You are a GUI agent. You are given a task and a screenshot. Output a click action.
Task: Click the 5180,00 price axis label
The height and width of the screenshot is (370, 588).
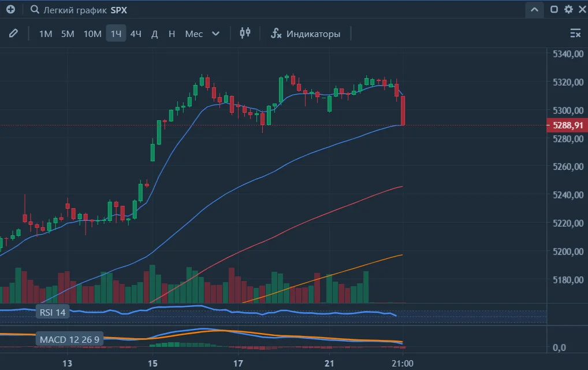pos(568,280)
